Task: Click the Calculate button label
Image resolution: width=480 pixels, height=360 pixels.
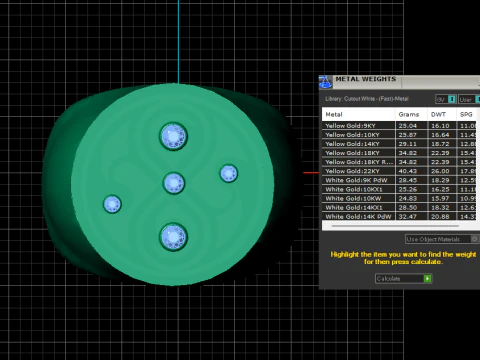Action: tap(388, 279)
